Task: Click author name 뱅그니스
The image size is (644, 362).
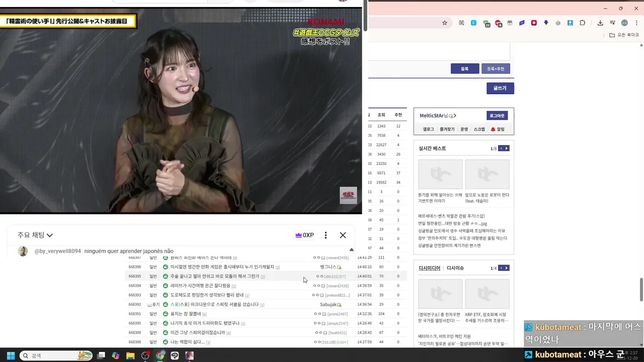Action: (x=328, y=267)
